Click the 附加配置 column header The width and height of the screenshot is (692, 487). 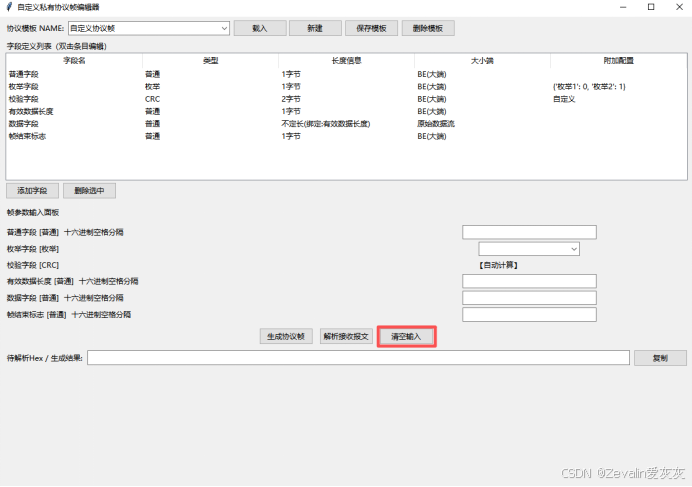618,60
